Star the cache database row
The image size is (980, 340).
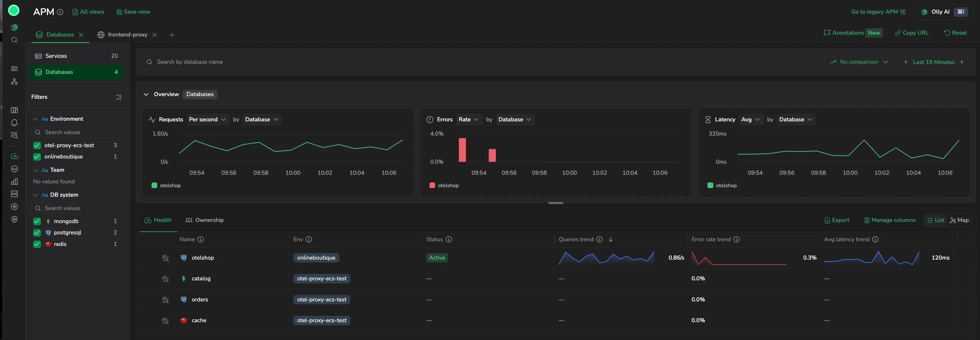point(165,321)
